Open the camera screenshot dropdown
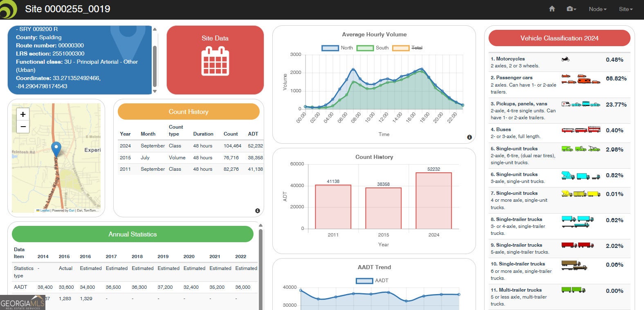The image size is (644, 310). pos(571,9)
